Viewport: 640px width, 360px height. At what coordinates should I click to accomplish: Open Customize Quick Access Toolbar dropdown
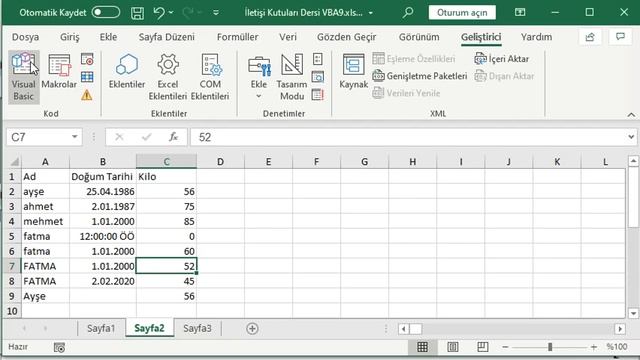[x=216, y=13]
